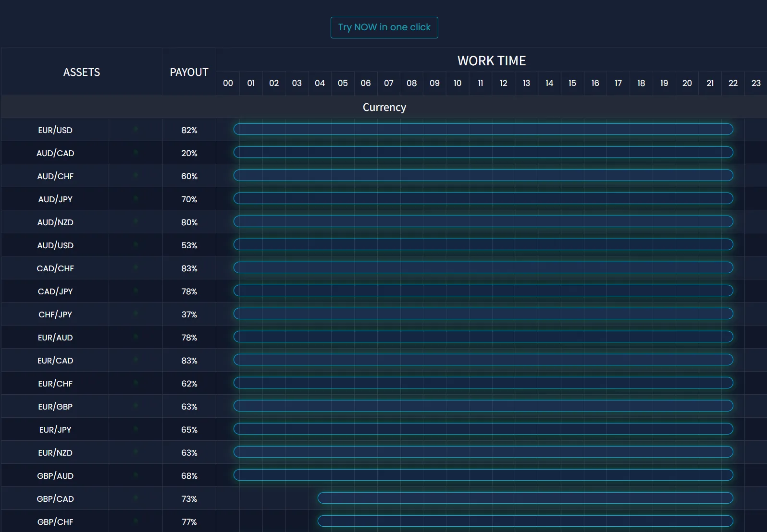Image resolution: width=767 pixels, height=532 pixels.
Task: Click the Currency section header row
Action: click(x=384, y=107)
